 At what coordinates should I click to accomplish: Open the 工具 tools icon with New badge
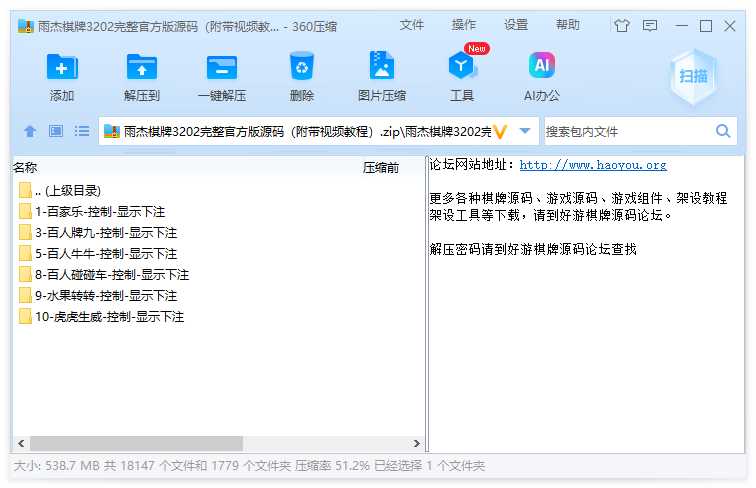(462, 65)
